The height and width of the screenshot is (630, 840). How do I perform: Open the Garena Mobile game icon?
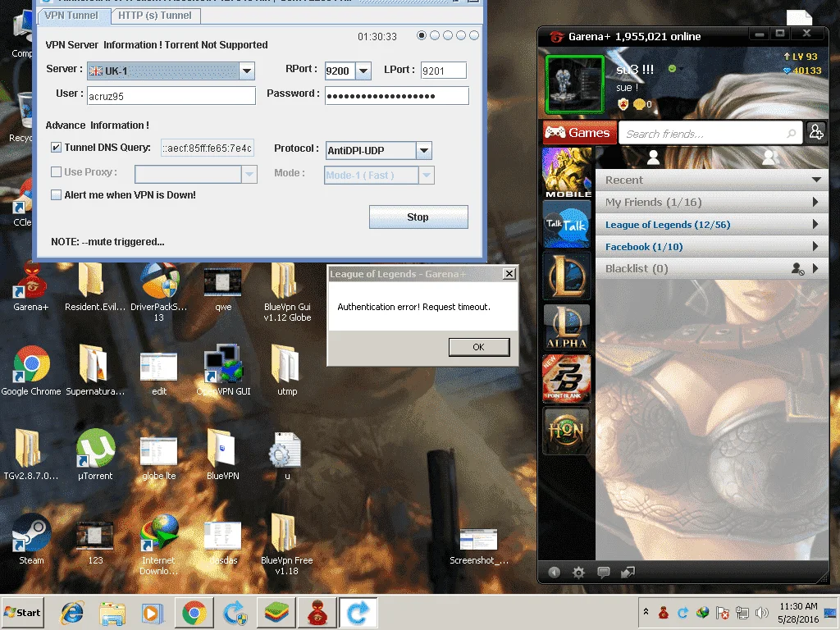(x=567, y=172)
